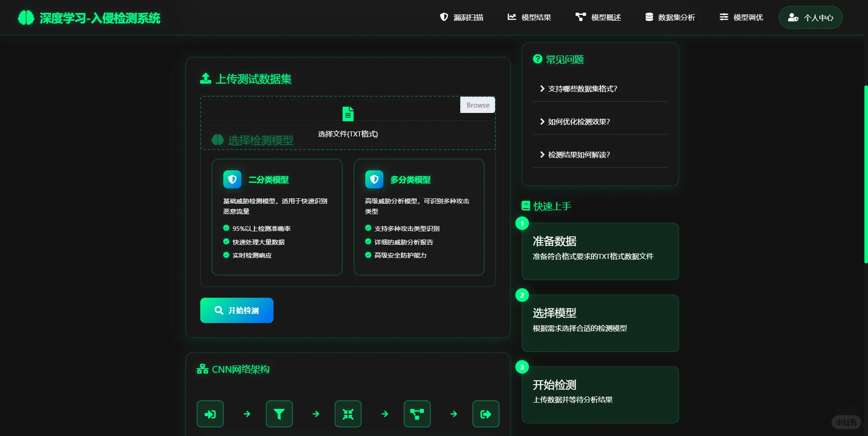868x436 pixels.
Task: Expand the 如何优化检测效果 FAQ entry
Action: [x=578, y=121]
